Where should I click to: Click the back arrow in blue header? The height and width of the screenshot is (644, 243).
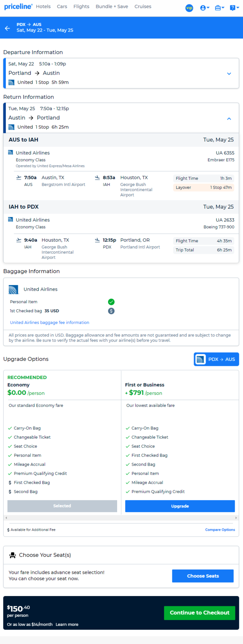pos(7,28)
